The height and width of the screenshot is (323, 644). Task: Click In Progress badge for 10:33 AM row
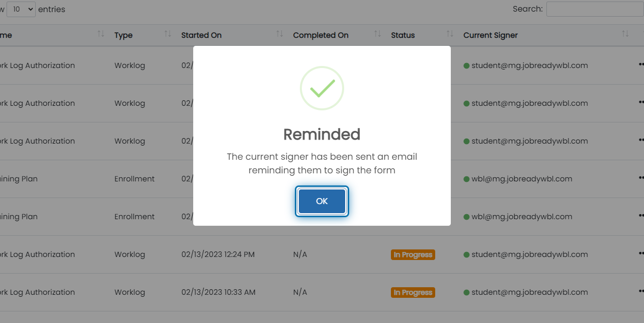[x=413, y=292]
